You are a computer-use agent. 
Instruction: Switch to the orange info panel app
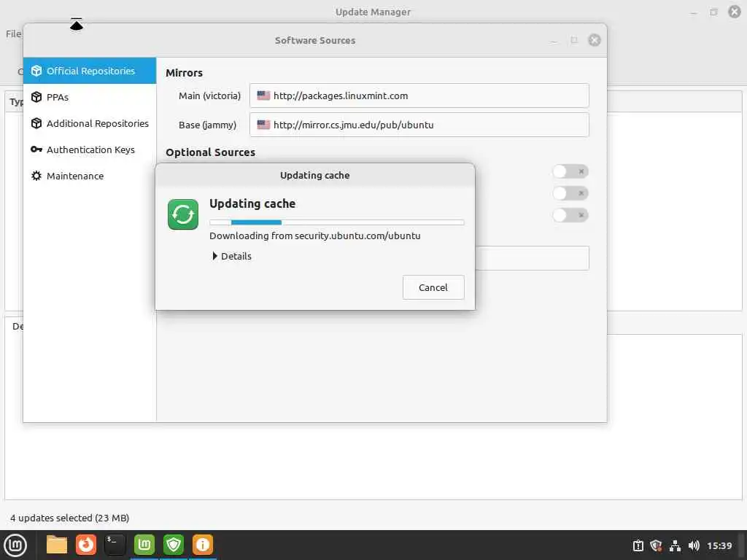click(x=203, y=545)
